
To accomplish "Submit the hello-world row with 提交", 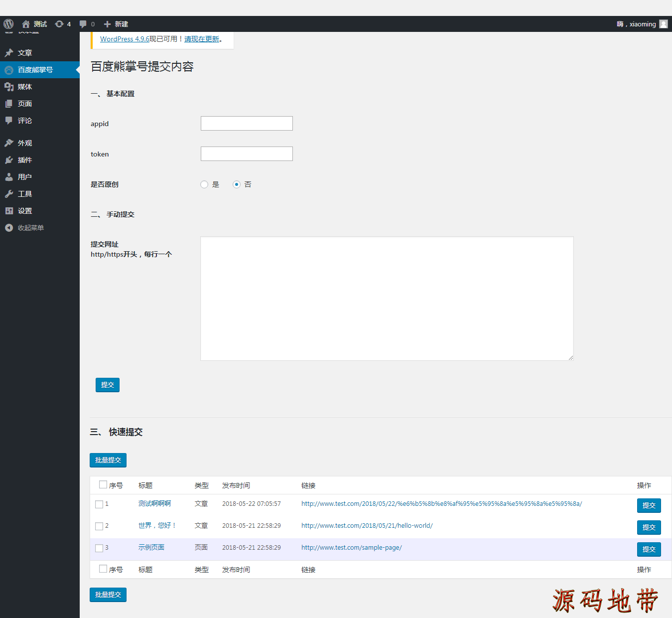I will click(649, 527).
